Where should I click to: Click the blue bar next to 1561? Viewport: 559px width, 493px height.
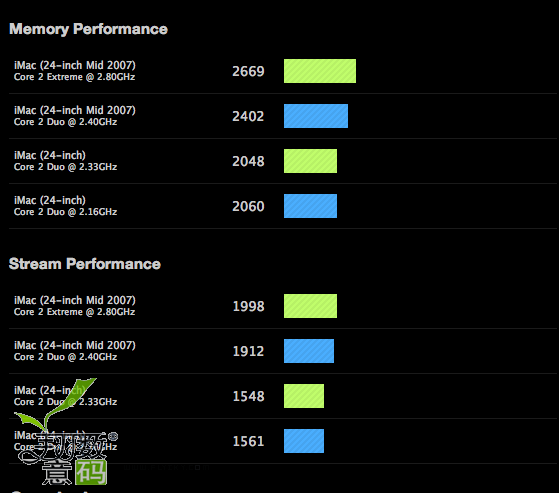coord(304,441)
